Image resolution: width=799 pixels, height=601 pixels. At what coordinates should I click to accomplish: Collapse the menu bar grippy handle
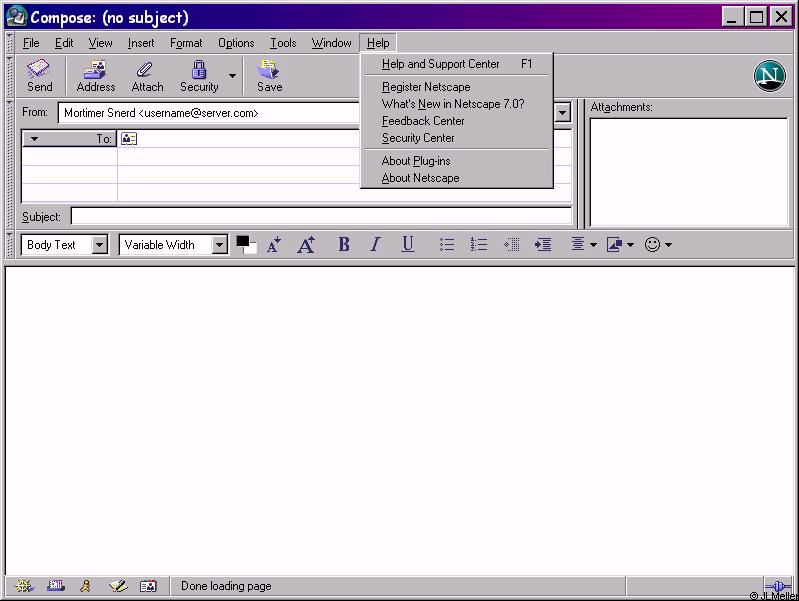click(x=9, y=43)
